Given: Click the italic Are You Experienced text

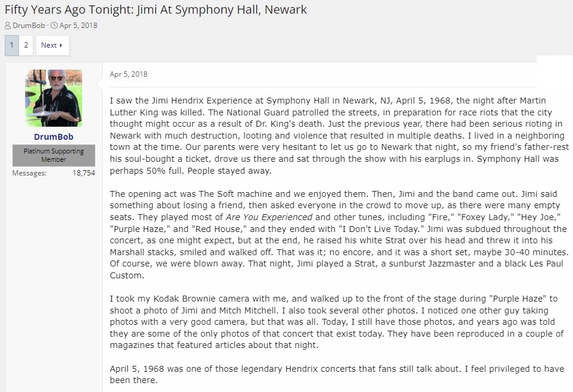Looking at the screenshot, I should click(x=269, y=217).
